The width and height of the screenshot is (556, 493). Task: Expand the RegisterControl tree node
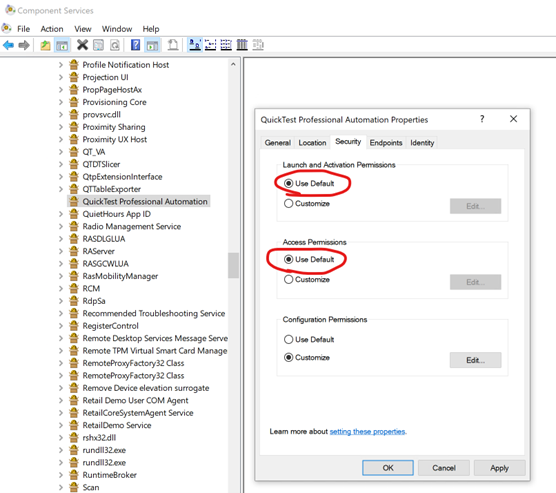click(61, 326)
